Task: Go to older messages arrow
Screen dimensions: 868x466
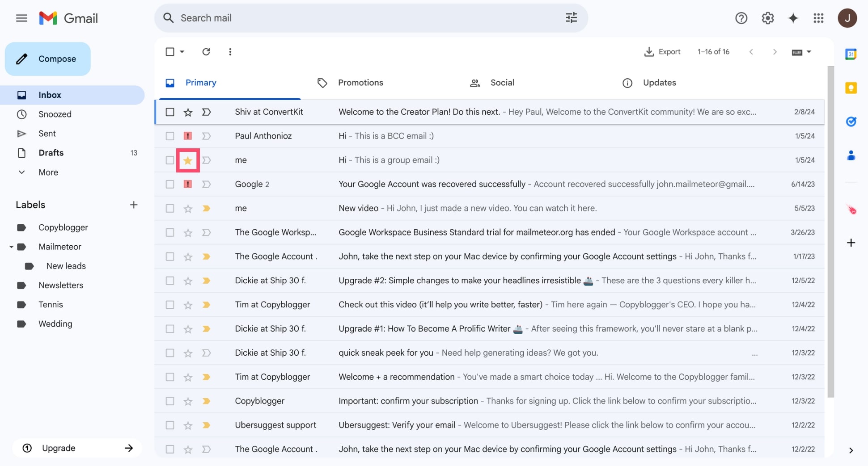Action: coord(775,52)
